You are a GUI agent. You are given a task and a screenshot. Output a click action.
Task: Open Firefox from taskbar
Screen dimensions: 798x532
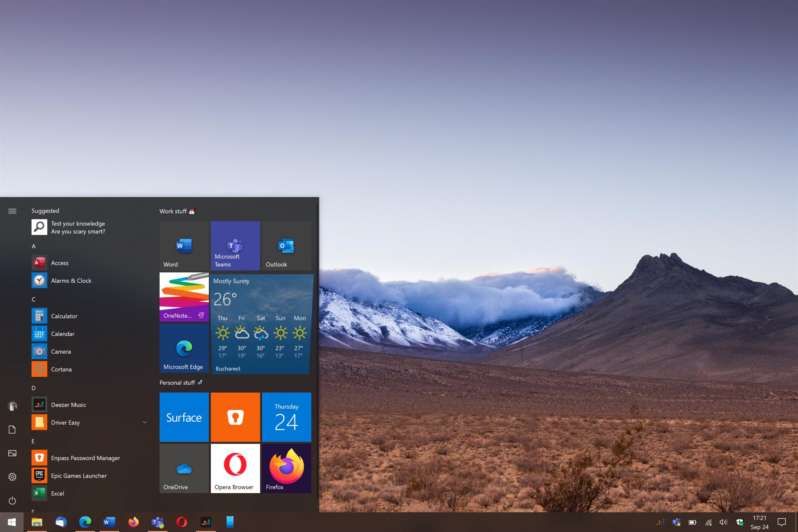133,522
